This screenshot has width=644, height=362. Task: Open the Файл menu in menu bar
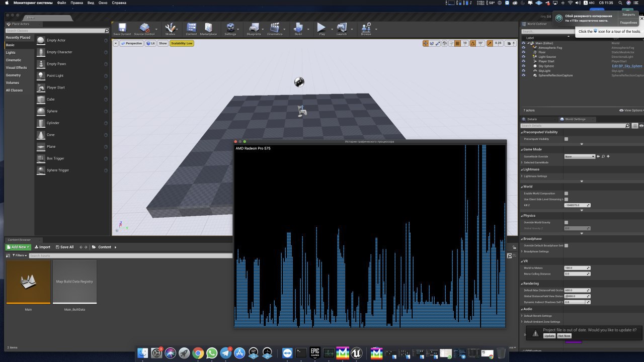pyautogui.click(x=62, y=3)
